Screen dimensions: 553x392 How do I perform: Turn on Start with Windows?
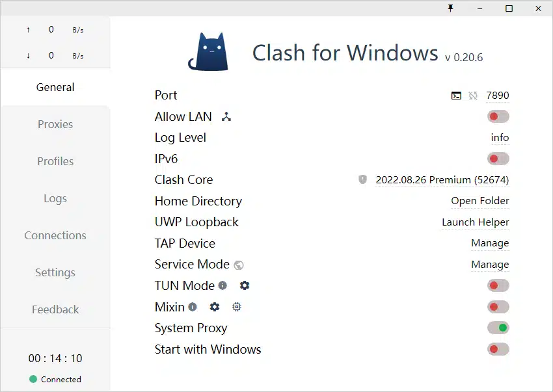498,349
